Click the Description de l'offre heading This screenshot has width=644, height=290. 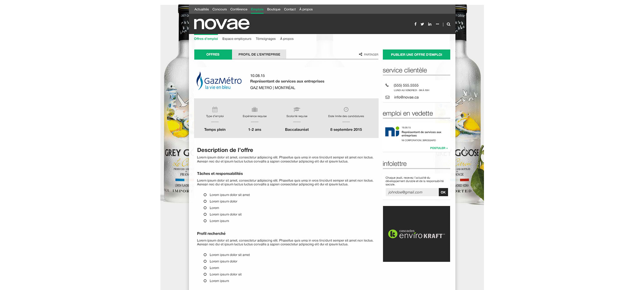pos(225,150)
